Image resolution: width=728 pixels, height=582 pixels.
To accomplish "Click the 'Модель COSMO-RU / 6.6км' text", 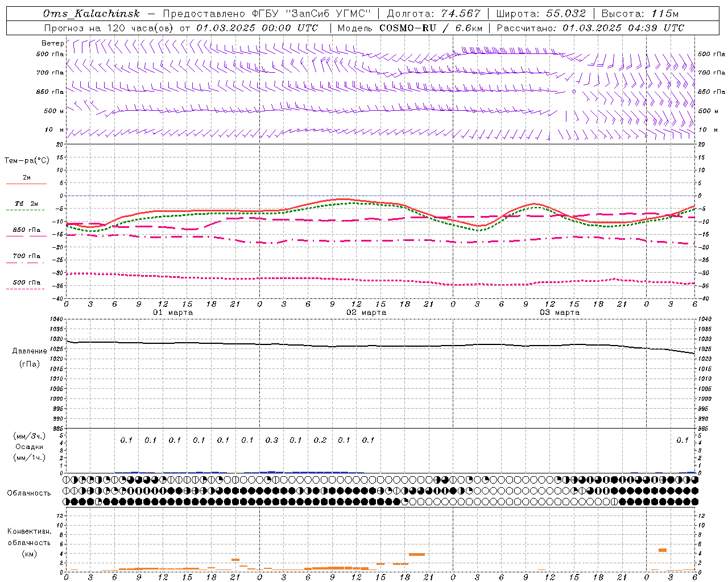I will point(410,28).
